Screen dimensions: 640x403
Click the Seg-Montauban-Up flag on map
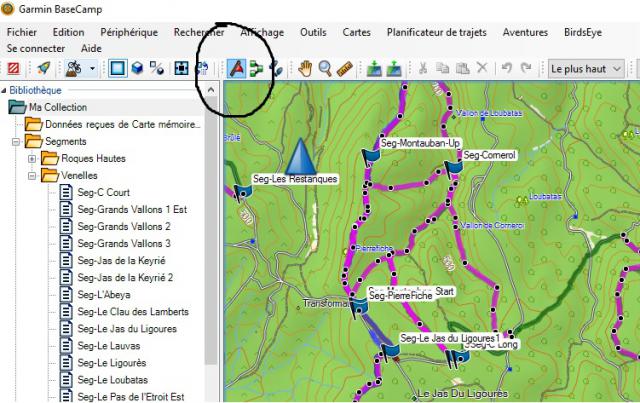371,157
